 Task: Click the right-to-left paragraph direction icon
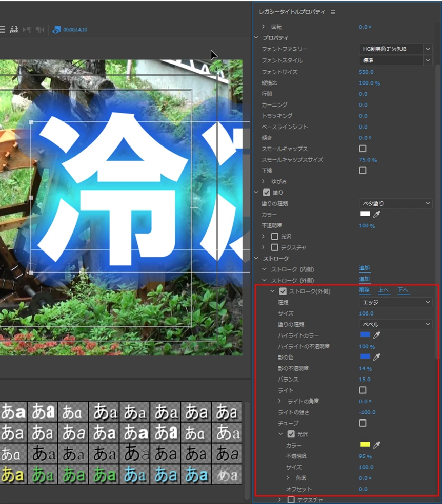click(40, 30)
